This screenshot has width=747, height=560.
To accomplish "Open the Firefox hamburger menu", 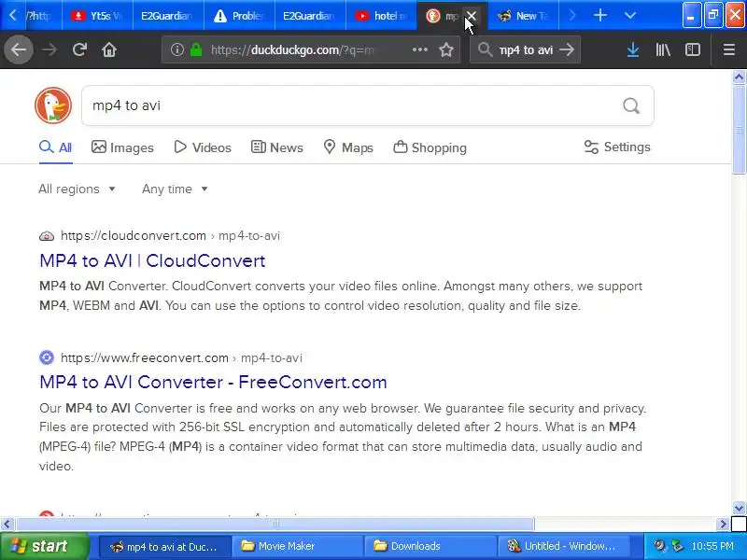I will click(x=729, y=49).
